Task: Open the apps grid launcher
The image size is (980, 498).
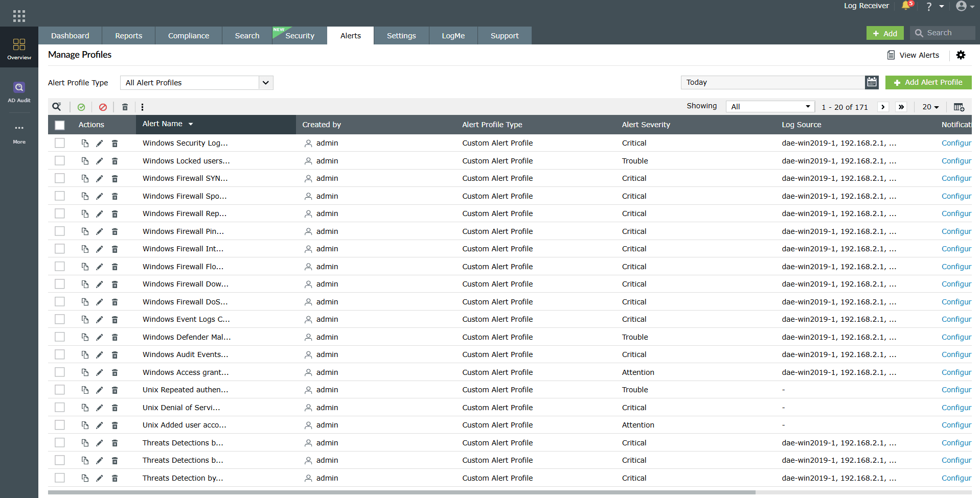Action: pos(19,16)
